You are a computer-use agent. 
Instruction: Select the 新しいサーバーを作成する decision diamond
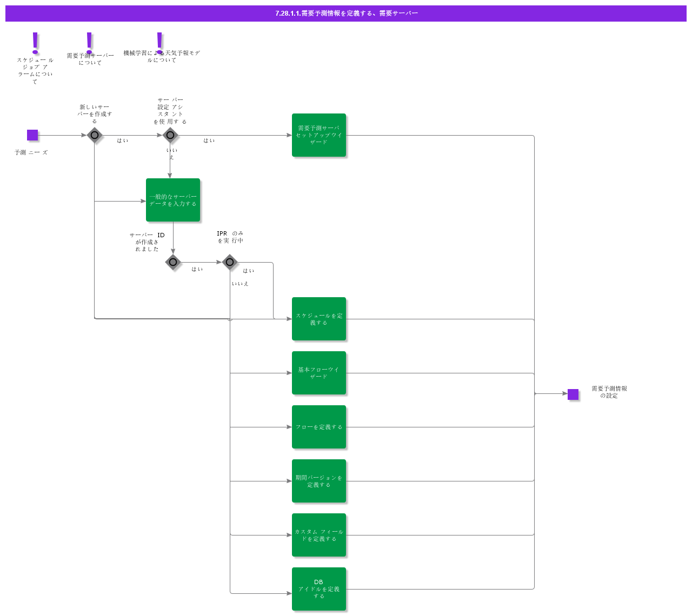(95, 135)
